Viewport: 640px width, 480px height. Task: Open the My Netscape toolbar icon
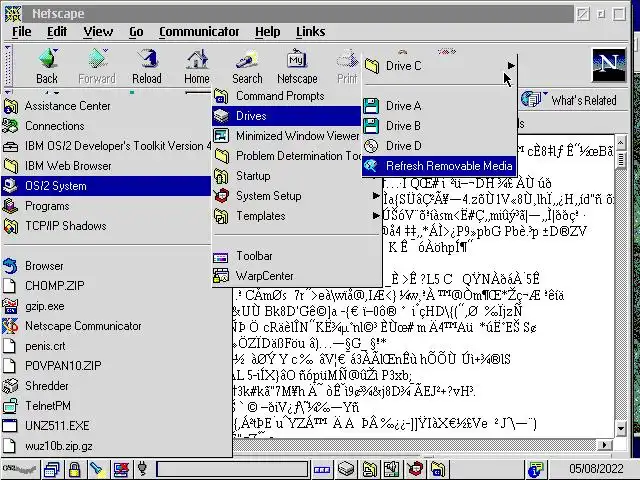(x=296, y=59)
